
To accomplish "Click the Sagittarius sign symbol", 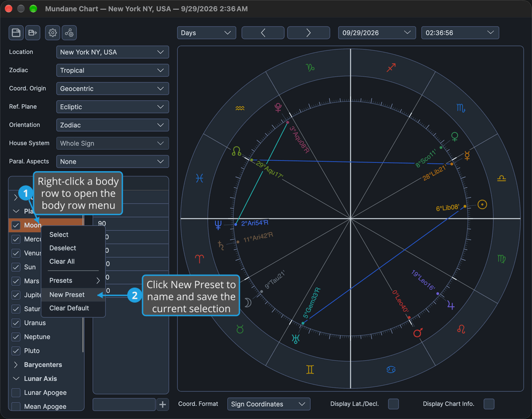I will click(391, 68).
